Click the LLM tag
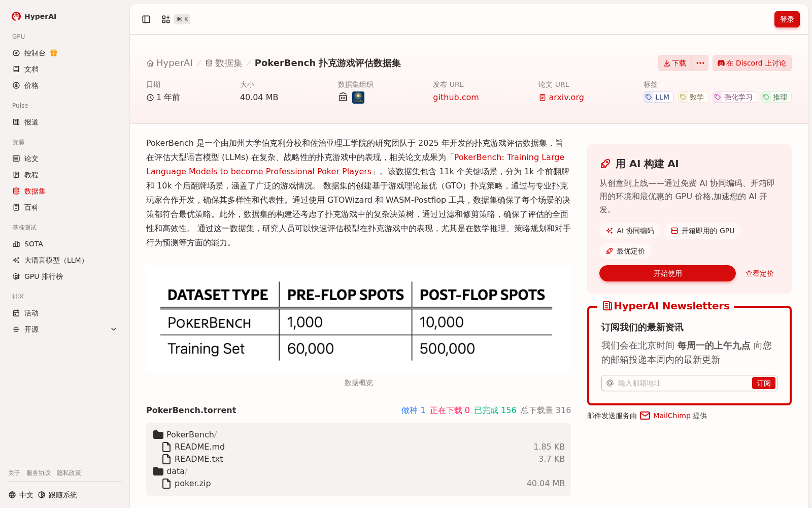812x508 pixels. pyautogui.click(x=659, y=97)
